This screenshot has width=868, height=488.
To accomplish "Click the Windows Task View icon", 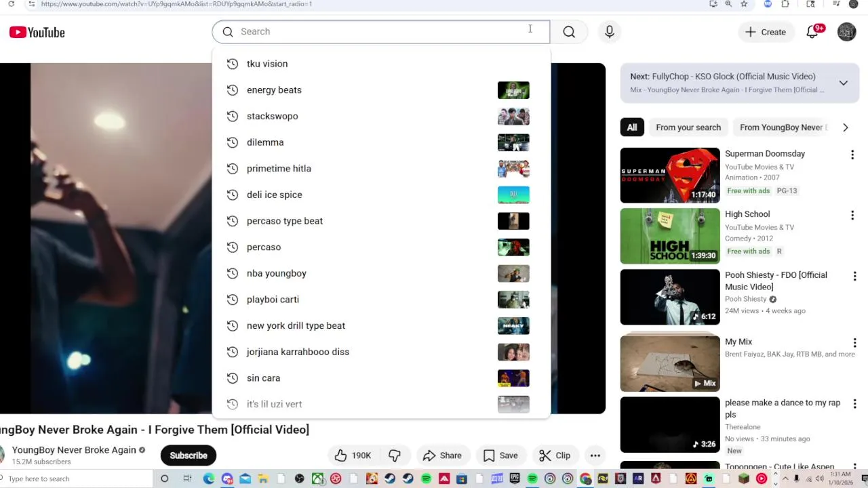I will point(187,479).
